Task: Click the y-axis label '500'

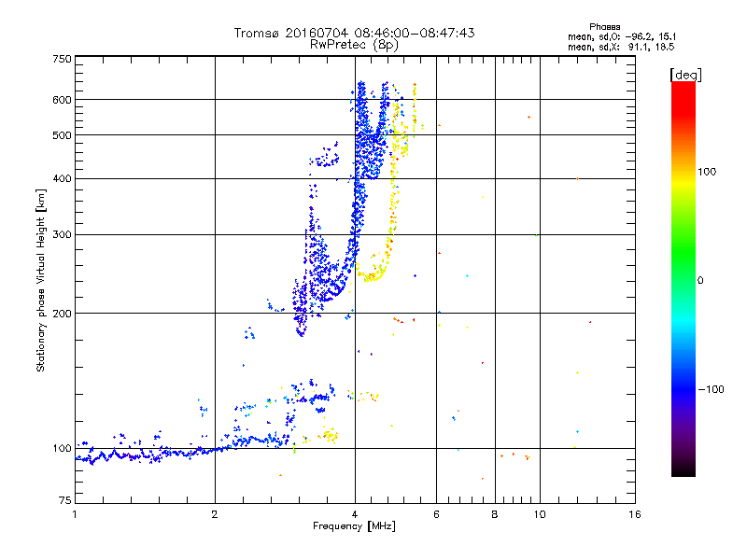Action: point(62,135)
